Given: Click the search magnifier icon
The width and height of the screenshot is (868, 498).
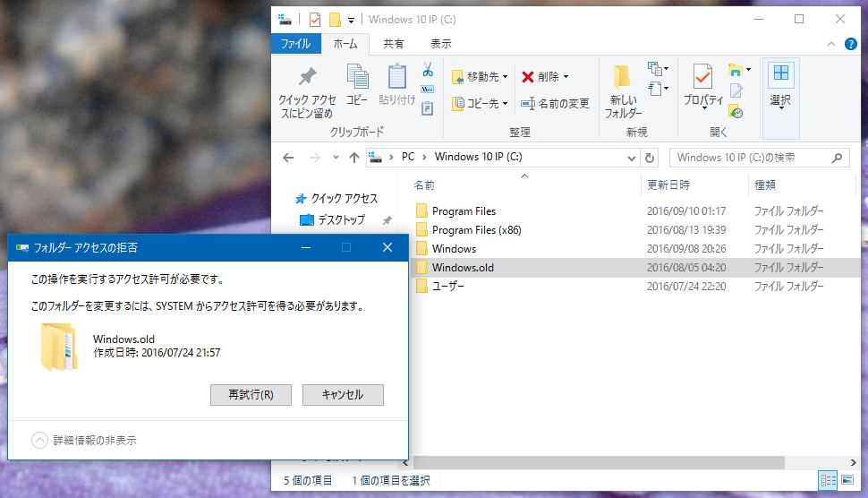Looking at the screenshot, I should tap(837, 158).
